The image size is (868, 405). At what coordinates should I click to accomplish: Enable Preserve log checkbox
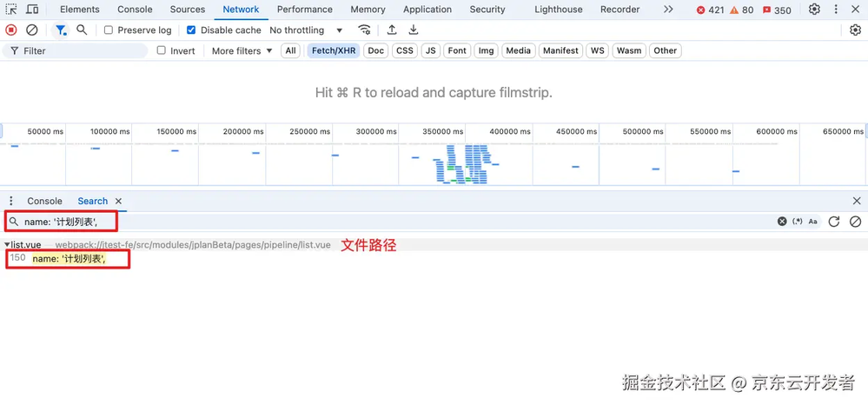pos(109,30)
